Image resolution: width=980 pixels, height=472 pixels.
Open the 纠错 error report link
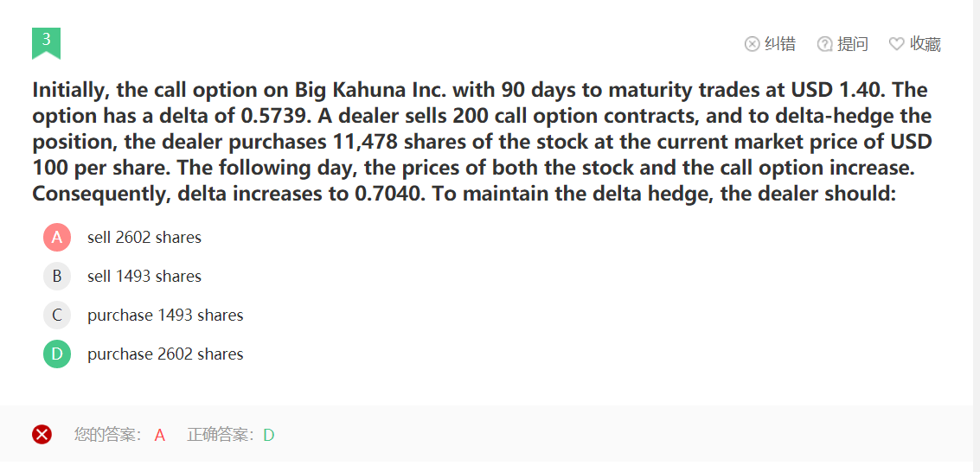click(780, 44)
